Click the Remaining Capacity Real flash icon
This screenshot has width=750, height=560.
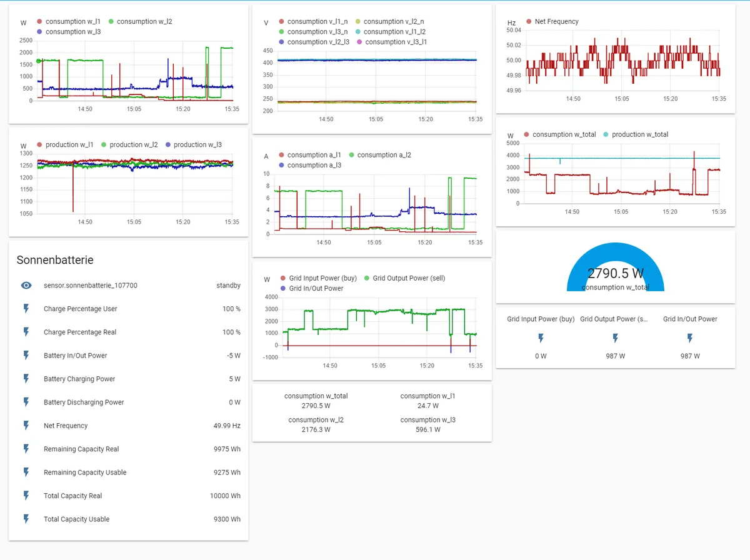pyautogui.click(x=26, y=449)
